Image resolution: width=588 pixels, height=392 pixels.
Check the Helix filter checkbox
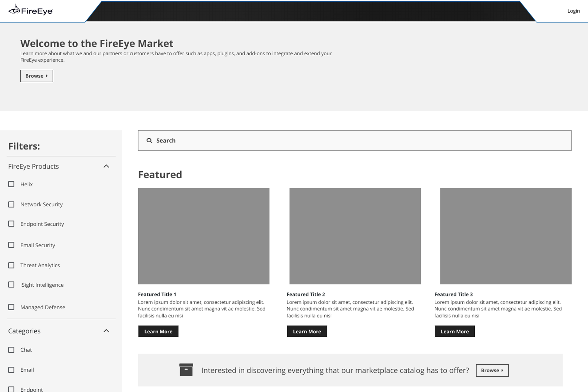[x=11, y=184]
